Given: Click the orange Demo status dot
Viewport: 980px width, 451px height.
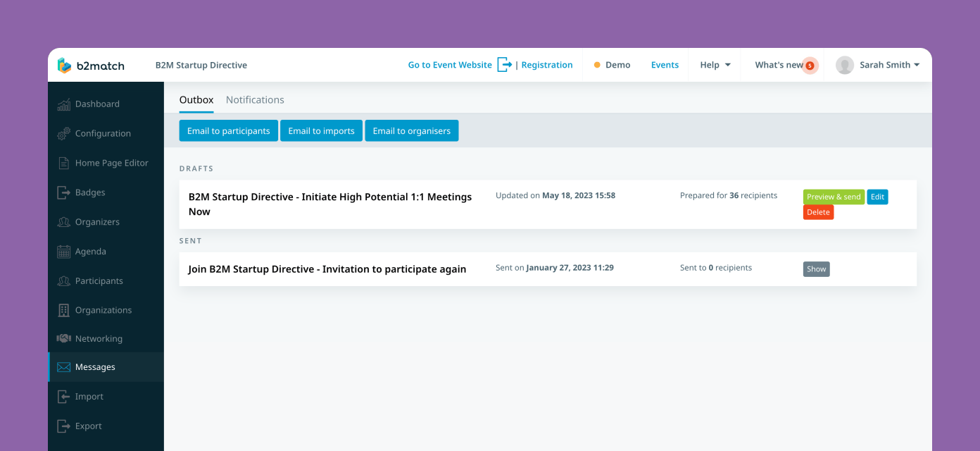Looking at the screenshot, I should [x=597, y=65].
